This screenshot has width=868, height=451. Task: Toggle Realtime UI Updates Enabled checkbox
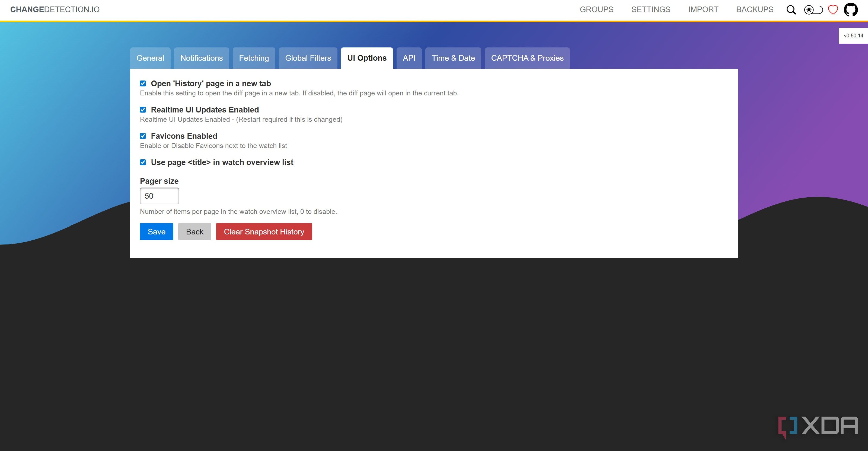point(143,110)
